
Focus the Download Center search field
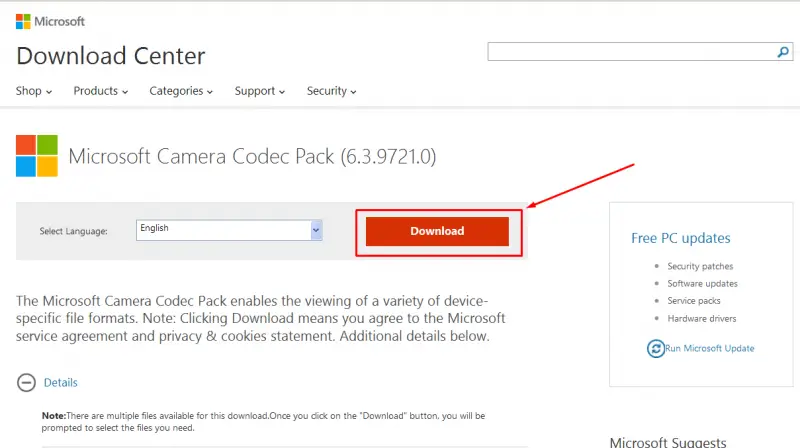(x=632, y=52)
